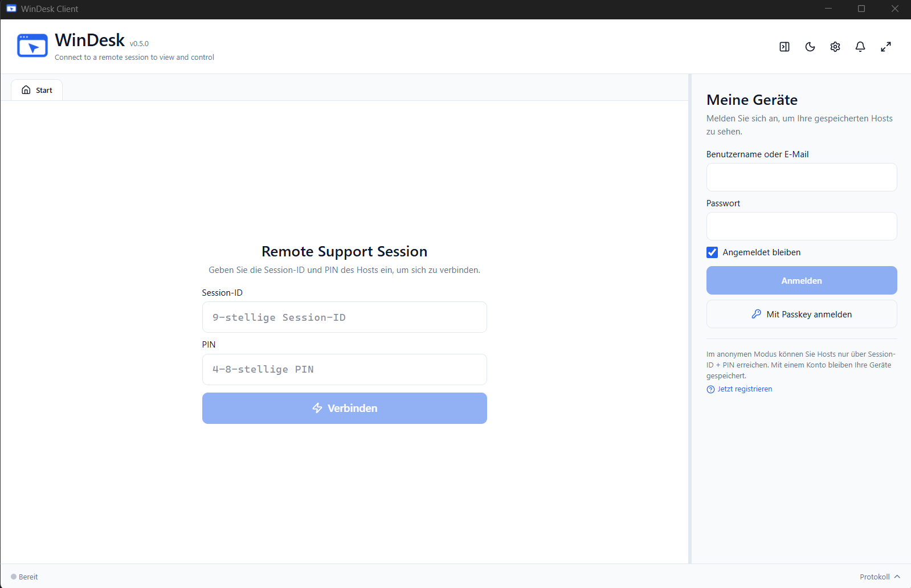The image size is (911, 588).
Task: Click the WinDesk Client title bar icon
Action: coord(11,9)
